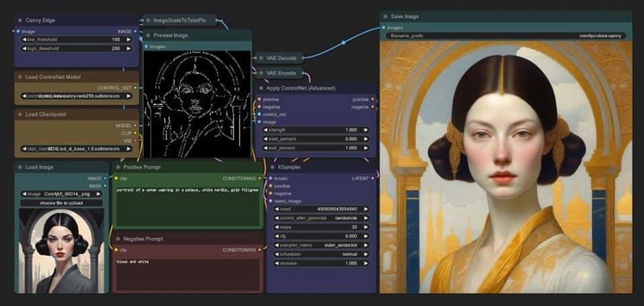Increase low_threshold with its right arrow
Screen dimensions: 644x306
pyautogui.click(x=128, y=40)
